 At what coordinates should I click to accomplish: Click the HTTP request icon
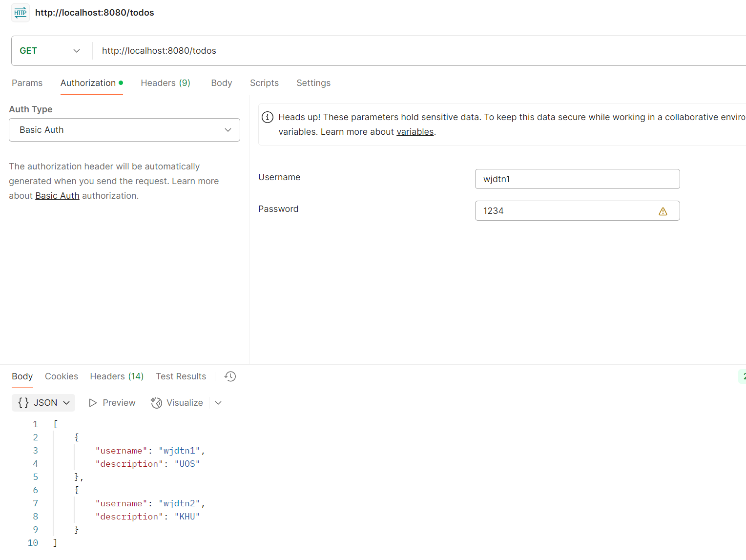[x=21, y=13]
